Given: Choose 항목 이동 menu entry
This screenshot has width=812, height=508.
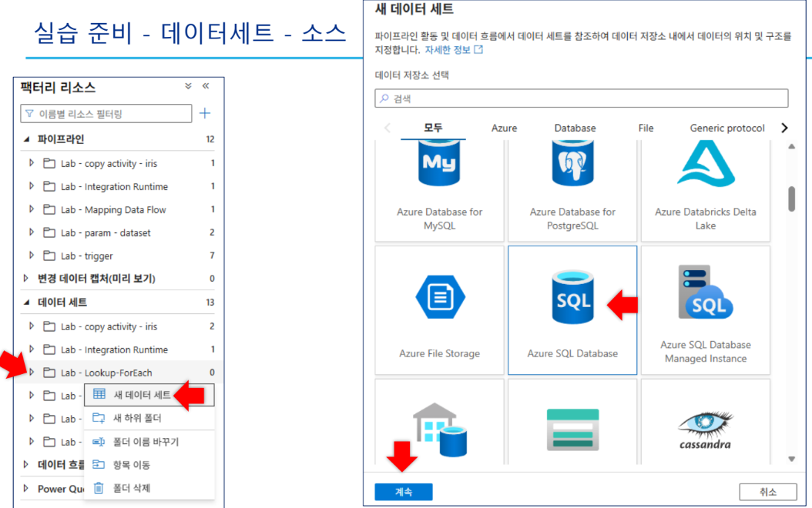Looking at the screenshot, I should point(149,465).
